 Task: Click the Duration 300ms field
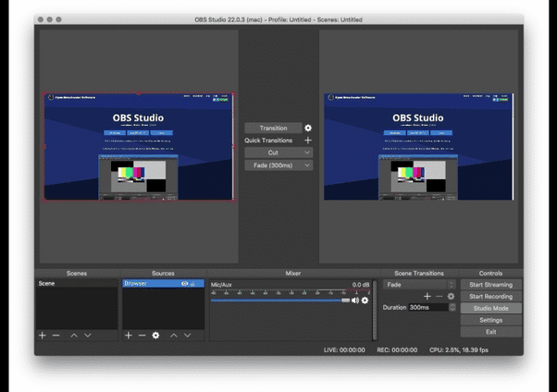coord(428,307)
